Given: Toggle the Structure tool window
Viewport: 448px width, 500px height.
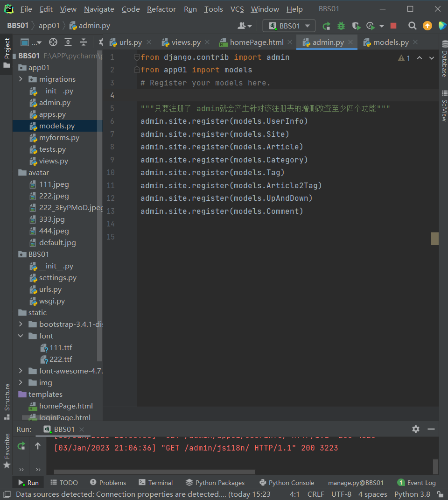Looking at the screenshot, I should pyautogui.click(x=7, y=397).
